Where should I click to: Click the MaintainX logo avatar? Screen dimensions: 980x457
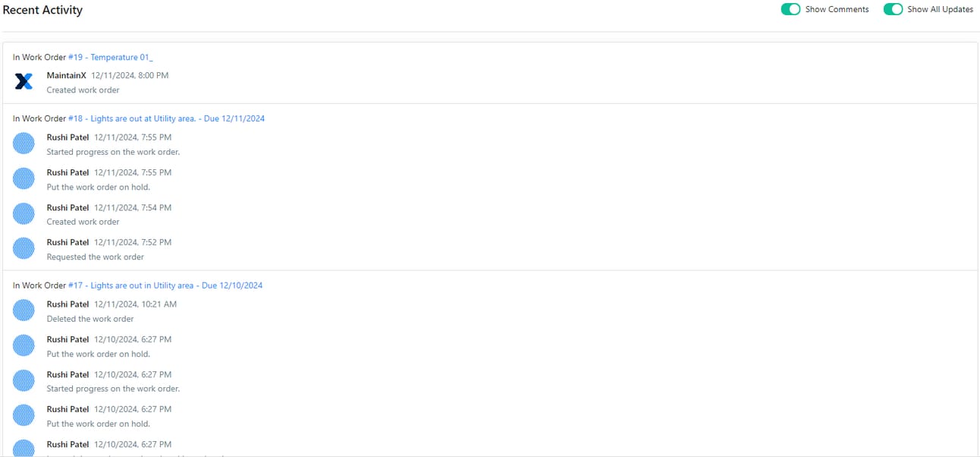pyautogui.click(x=24, y=82)
